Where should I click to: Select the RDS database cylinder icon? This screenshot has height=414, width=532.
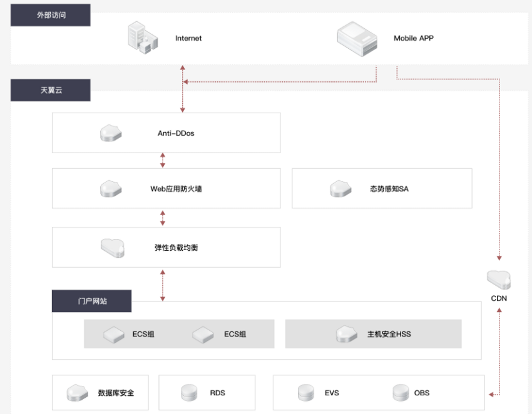[189, 393]
